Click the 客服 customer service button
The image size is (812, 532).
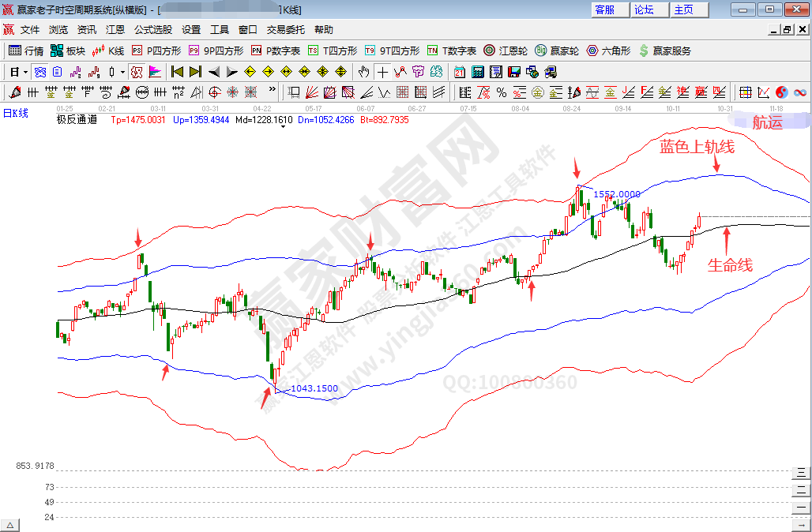[x=605, y=9]
